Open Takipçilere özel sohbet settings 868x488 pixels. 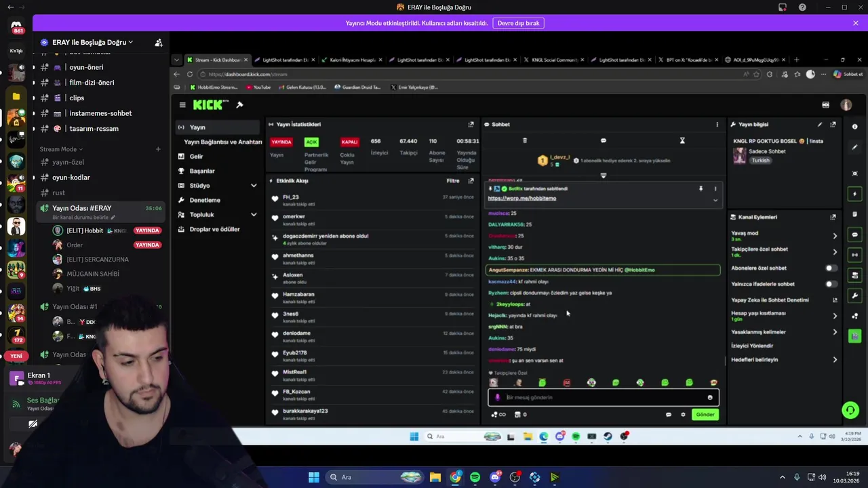pos(784,251)
